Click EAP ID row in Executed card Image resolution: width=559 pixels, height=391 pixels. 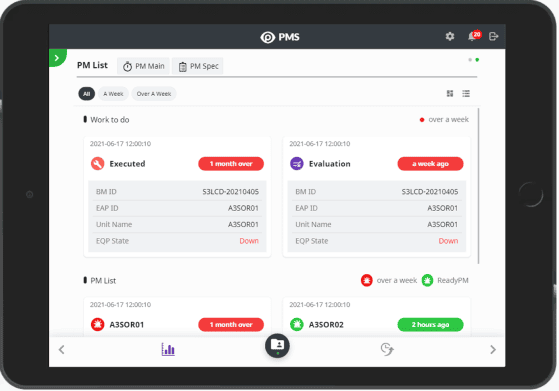tap(177, 208)
